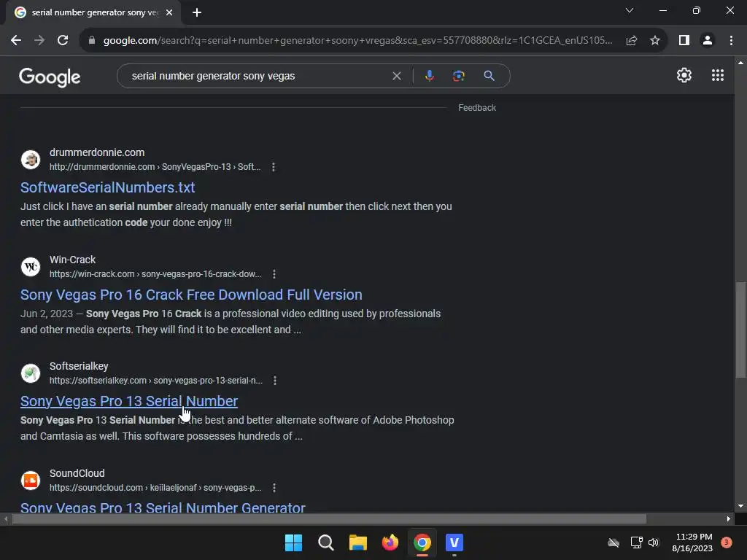Open the blue V app in taskbar
Screen dimensions: 747x560
tap(454, 542)
